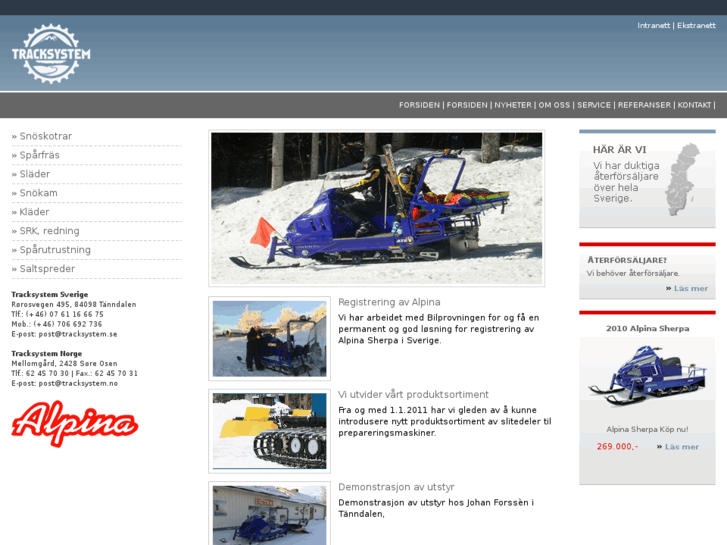This screenshot has width=727, height=545.
Task: Click the Tracksystem Norge heading
Action: tap(46, 353)
